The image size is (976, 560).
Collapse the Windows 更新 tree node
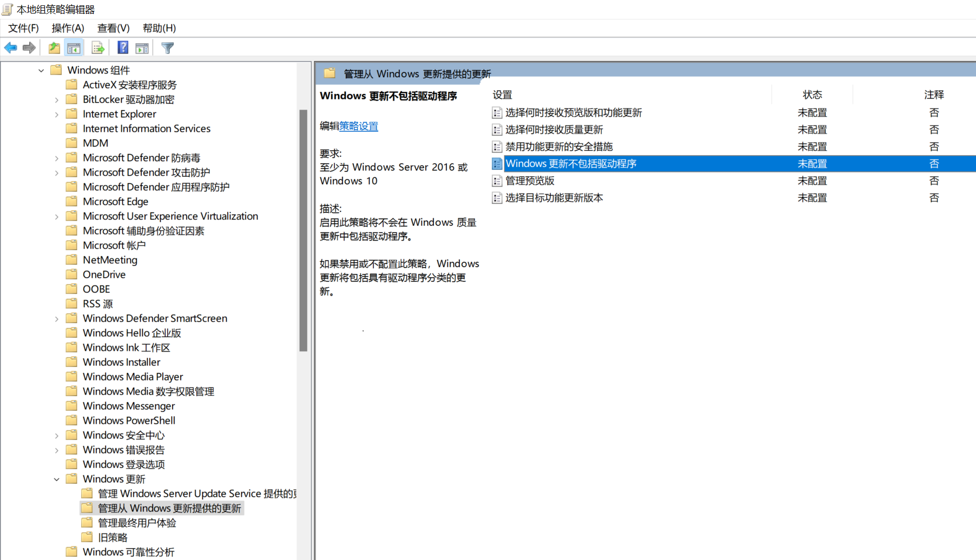point(57,479)
